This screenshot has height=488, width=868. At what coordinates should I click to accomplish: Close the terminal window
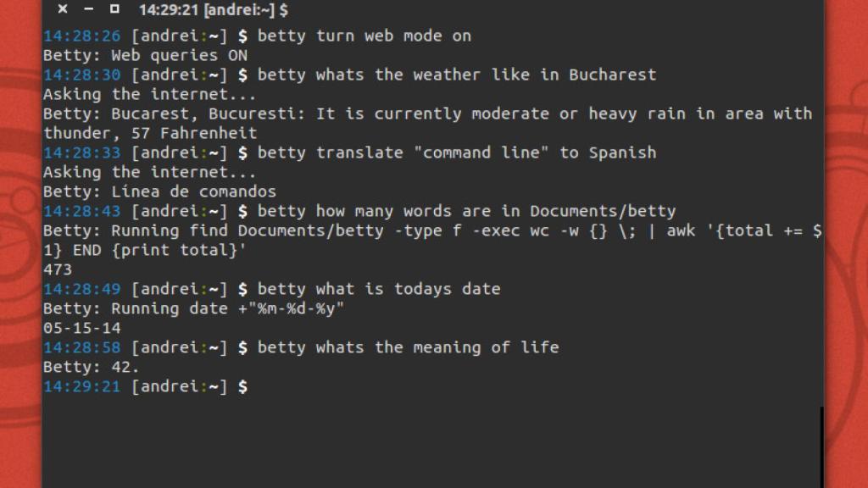click(x=63, y=10)
